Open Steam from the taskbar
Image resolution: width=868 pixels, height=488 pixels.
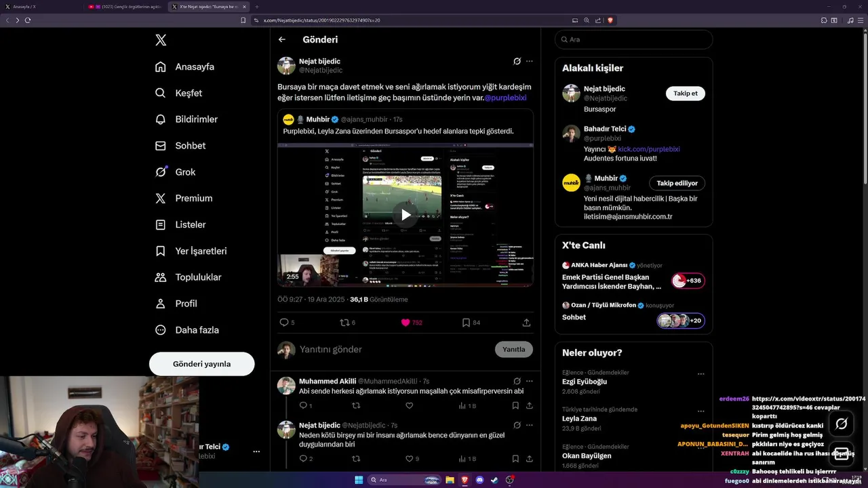[494, 480]
